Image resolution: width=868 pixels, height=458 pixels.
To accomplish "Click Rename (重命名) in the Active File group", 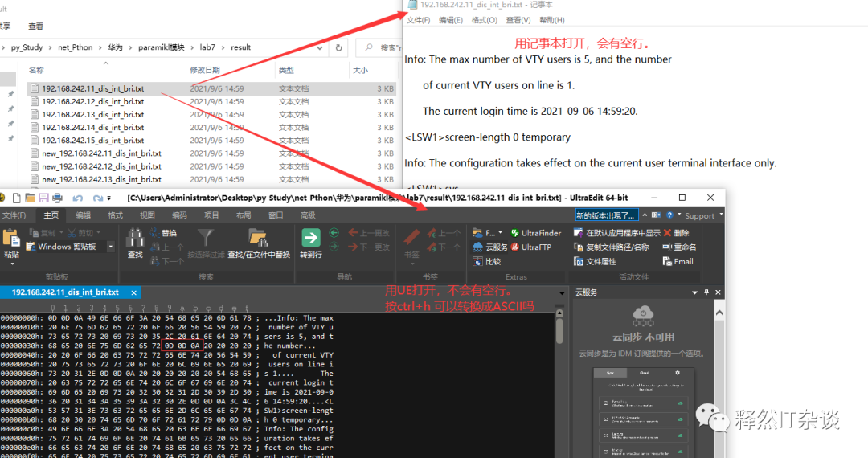I will [679, 247].
